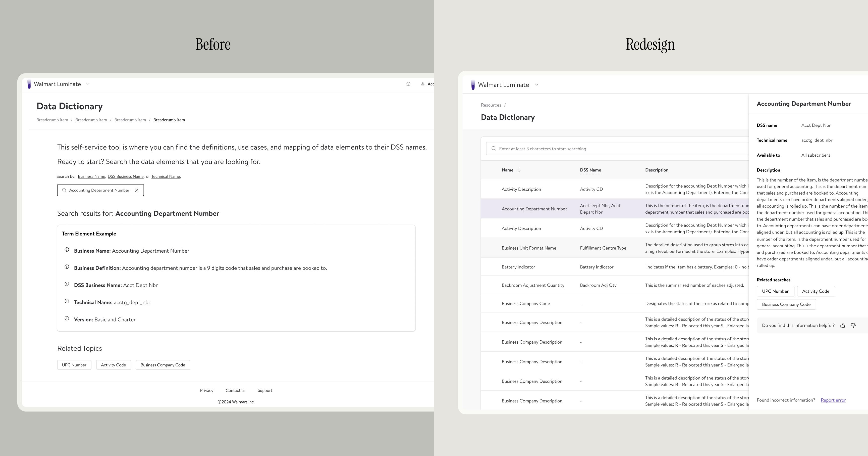Click the search magnifier icon in the Redesign table
Image resolution: width=868 pixels, height=456 pixels.
(x=494, y=149)
